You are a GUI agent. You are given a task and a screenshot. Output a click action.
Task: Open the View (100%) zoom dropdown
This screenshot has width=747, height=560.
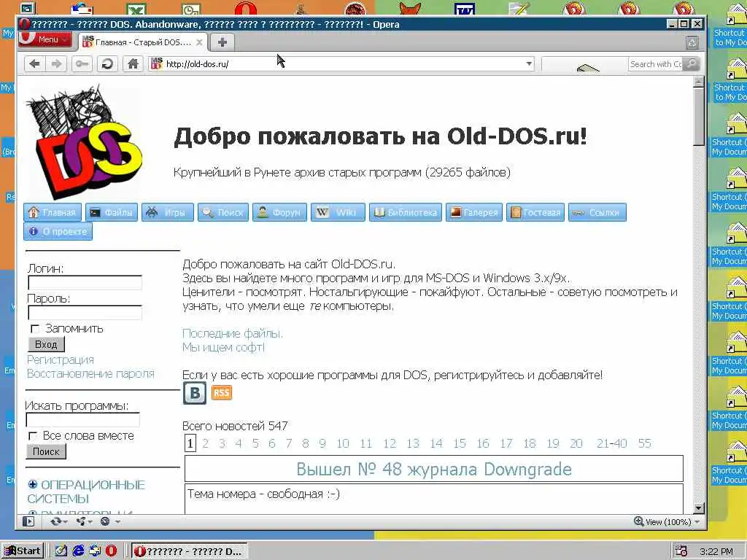[x=667, y=522]
